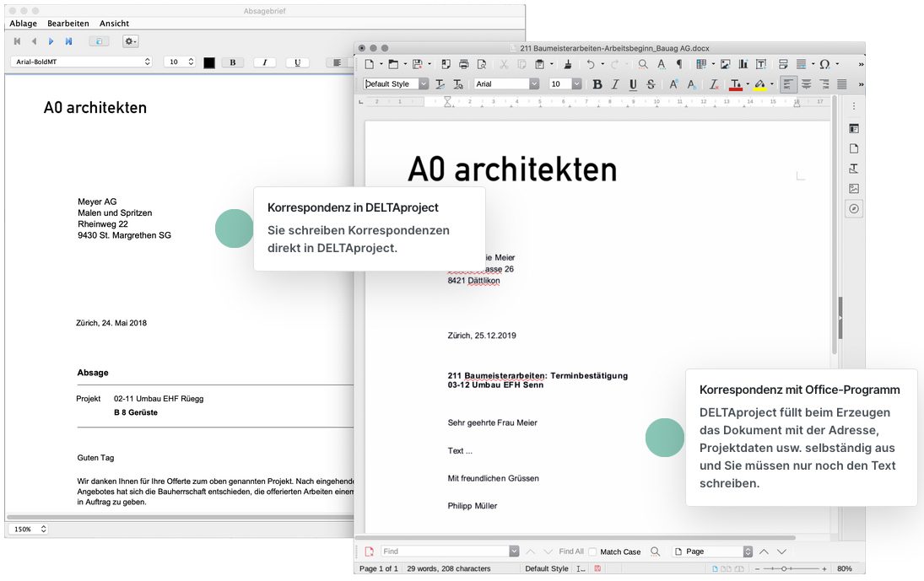The width and height of the screenshot is (924, 581).
Task: Click the Insert Image icon
Action: pos(724,64)
